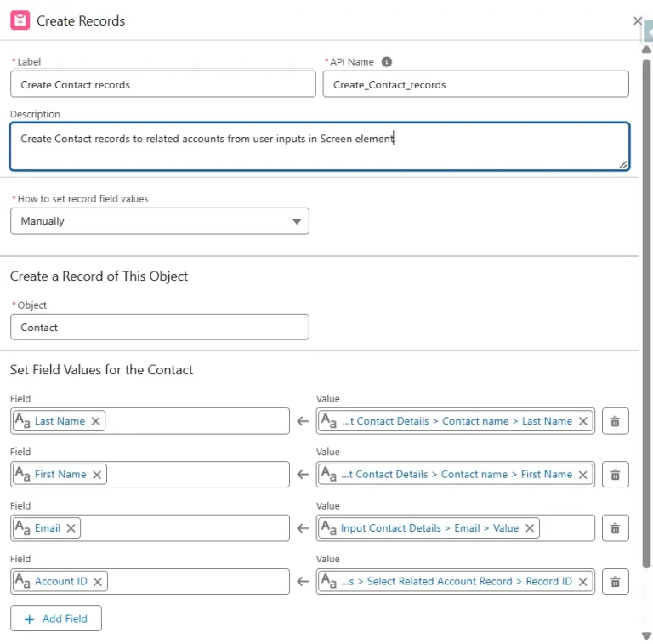Open How to set record field values dropdown
This screenshot has width=653, height=644.
pos(160,221)
